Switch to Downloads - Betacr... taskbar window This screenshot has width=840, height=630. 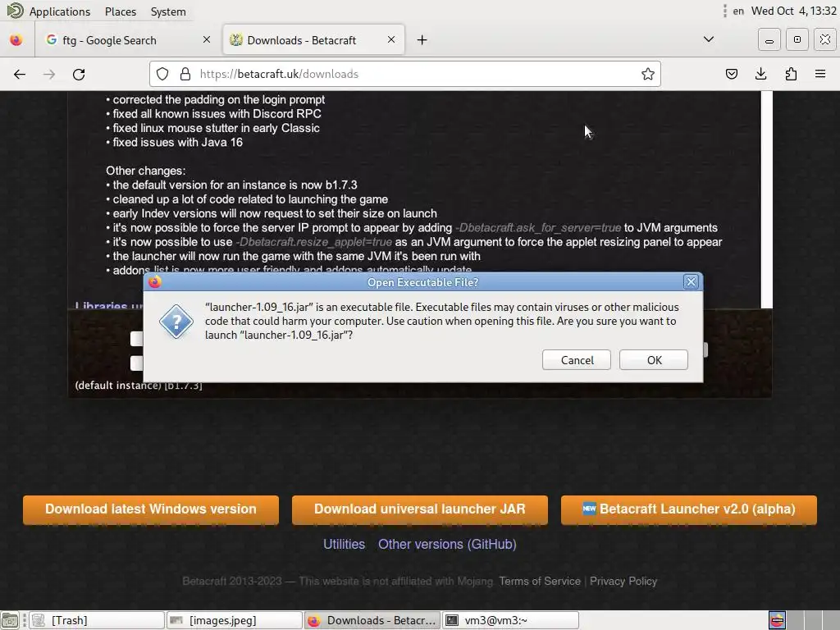(x=372, y=620)
